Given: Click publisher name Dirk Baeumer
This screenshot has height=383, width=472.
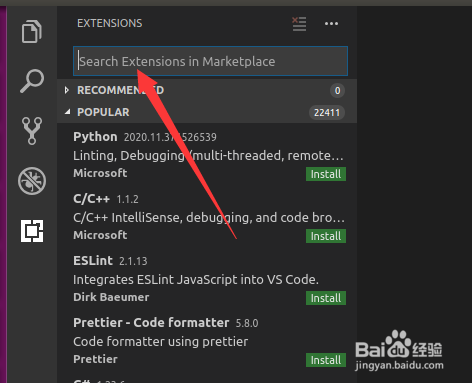Looking at the screenshot, I should click(111, 297).
